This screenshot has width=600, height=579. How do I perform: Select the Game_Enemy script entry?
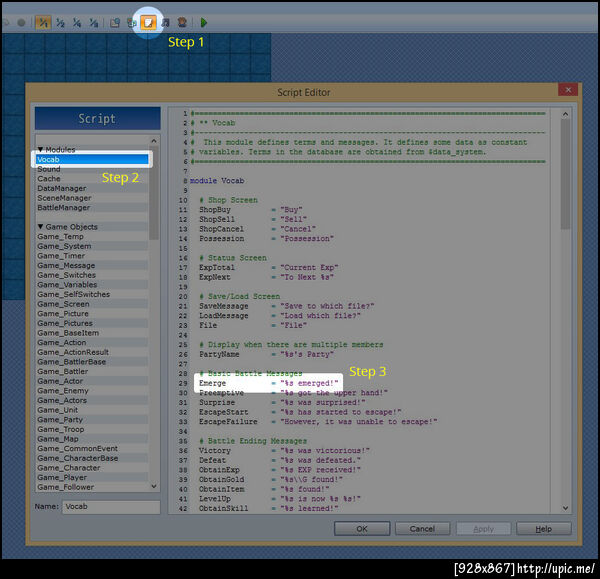pyautogui.click(x=92, y=391)
